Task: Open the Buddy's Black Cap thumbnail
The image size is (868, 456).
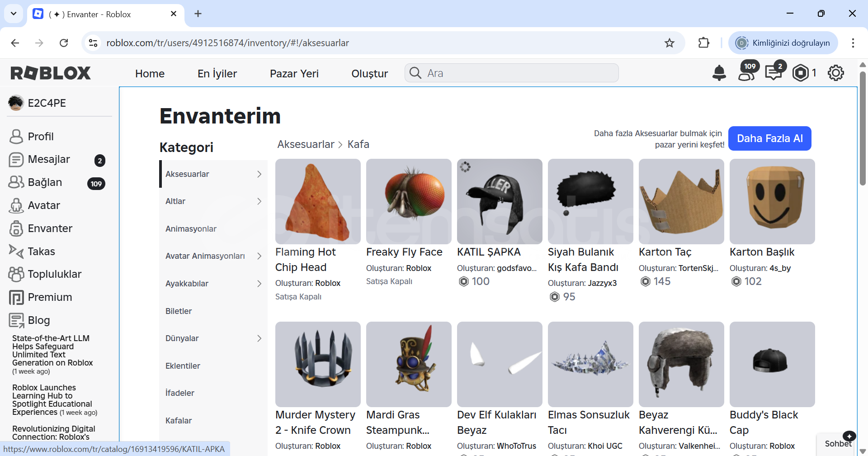Action: coord(772,364)
